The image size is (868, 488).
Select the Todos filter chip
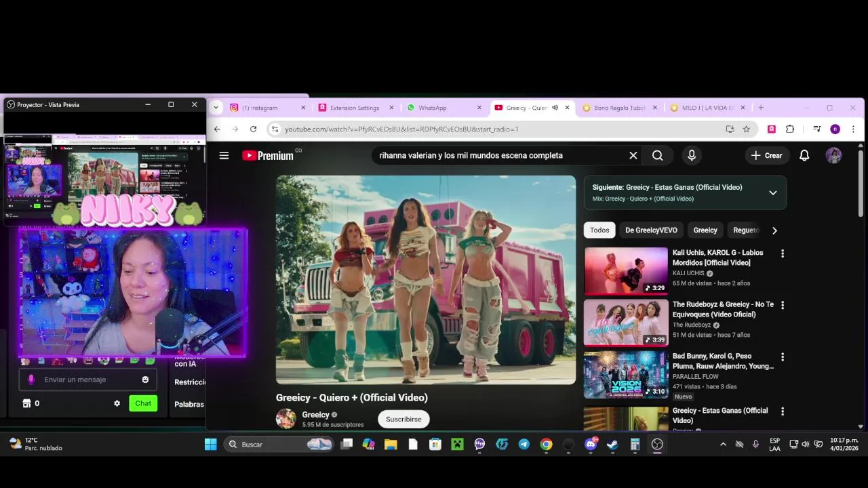coord(599,230)
